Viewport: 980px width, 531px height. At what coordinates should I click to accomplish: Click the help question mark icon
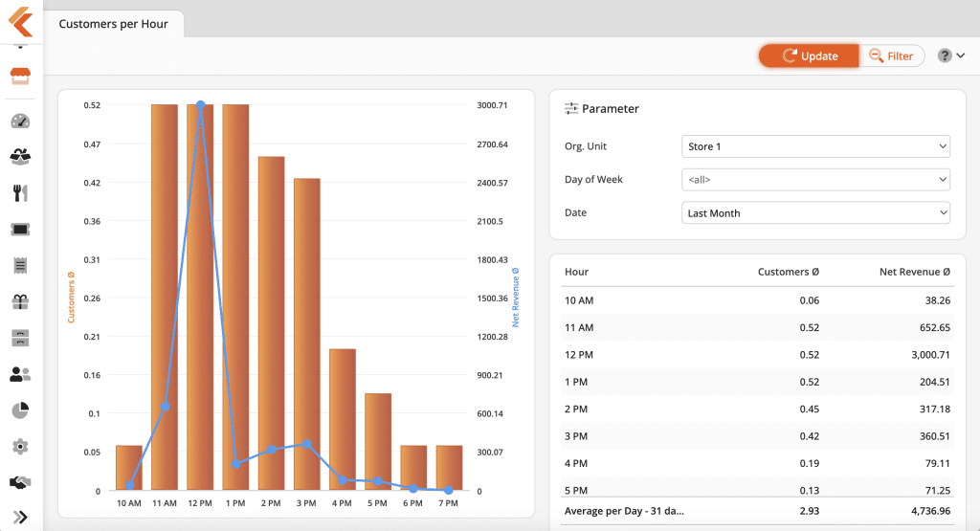pos(945,55)
